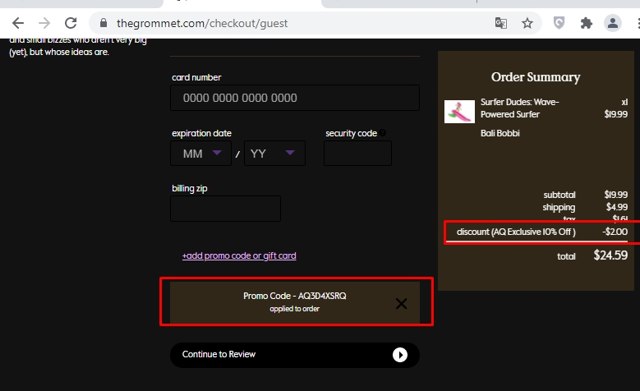Remove promo code AQ3D4XSRQ with the X
This screenshot has height=391, width=640.
coord(401,303)
